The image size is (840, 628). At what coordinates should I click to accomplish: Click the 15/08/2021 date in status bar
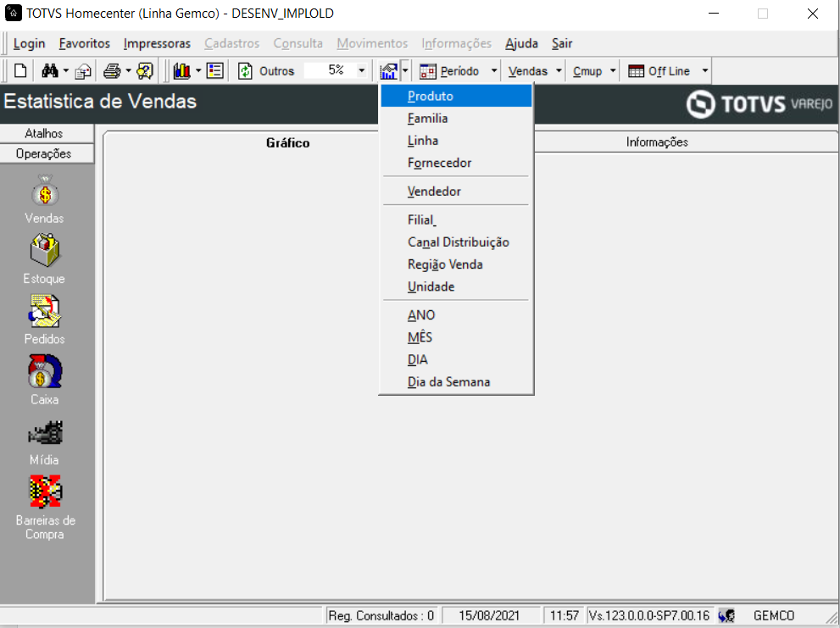[x=489, y=615]
